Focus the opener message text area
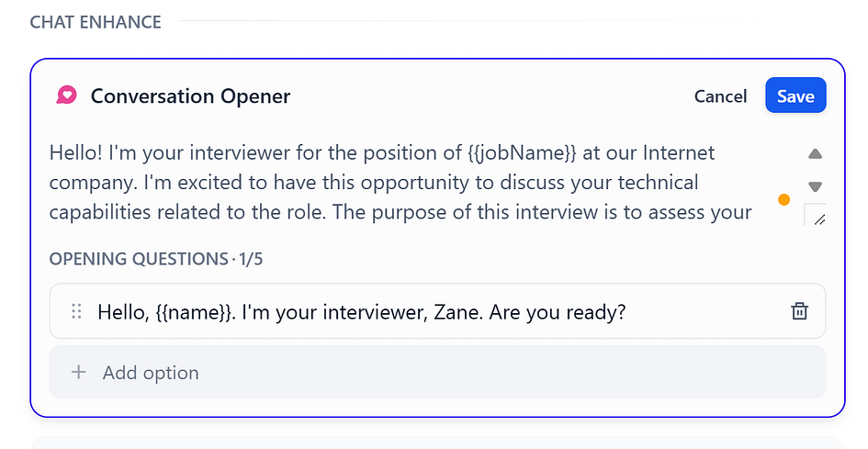This screenshot has width=868, height=449. (x=421, y=183)
